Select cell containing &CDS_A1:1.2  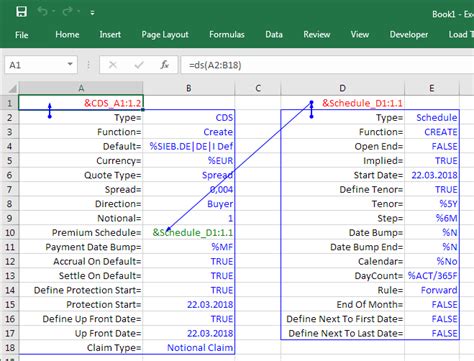point(81,103)
